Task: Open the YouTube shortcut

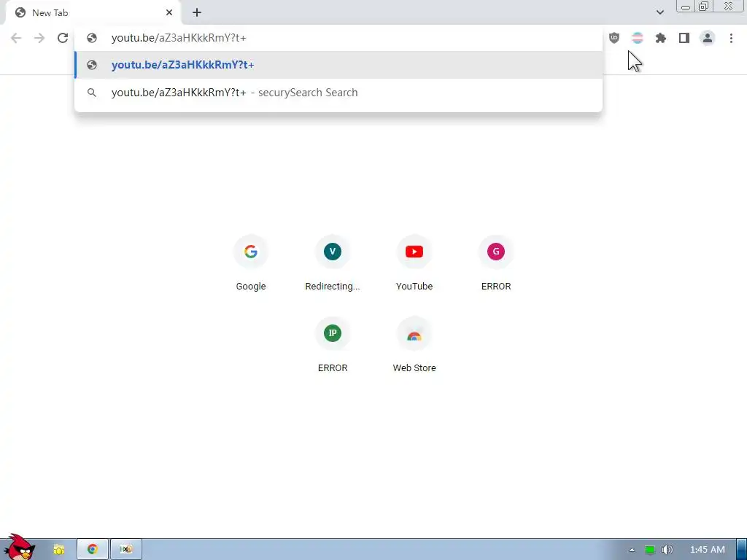Action: tap(414, 264)
